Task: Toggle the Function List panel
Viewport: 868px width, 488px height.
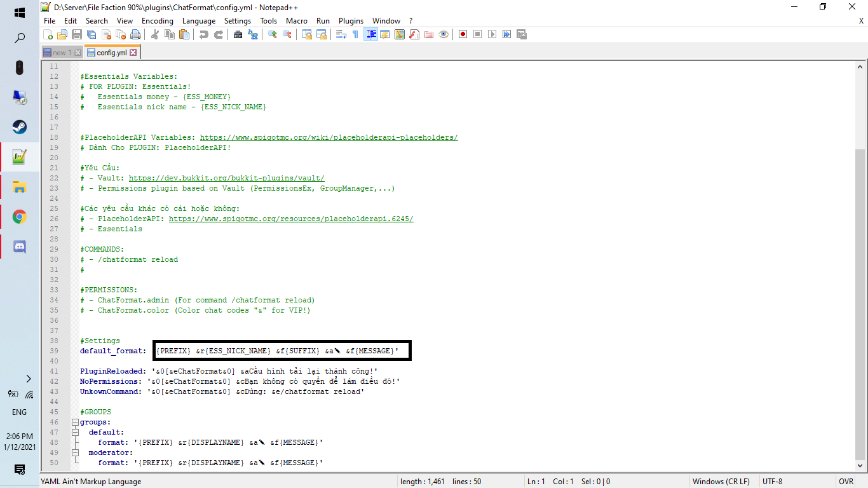Action: pos(414,34)
